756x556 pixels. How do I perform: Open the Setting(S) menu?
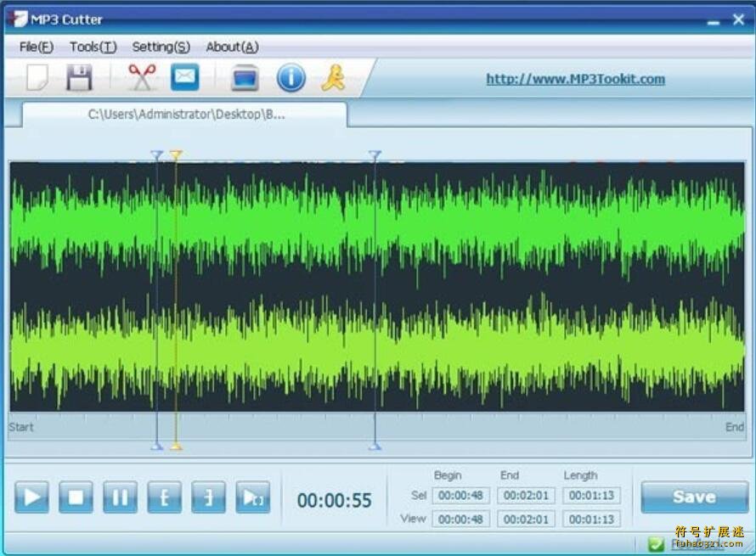pyautogui.click(x=161, y=47)
